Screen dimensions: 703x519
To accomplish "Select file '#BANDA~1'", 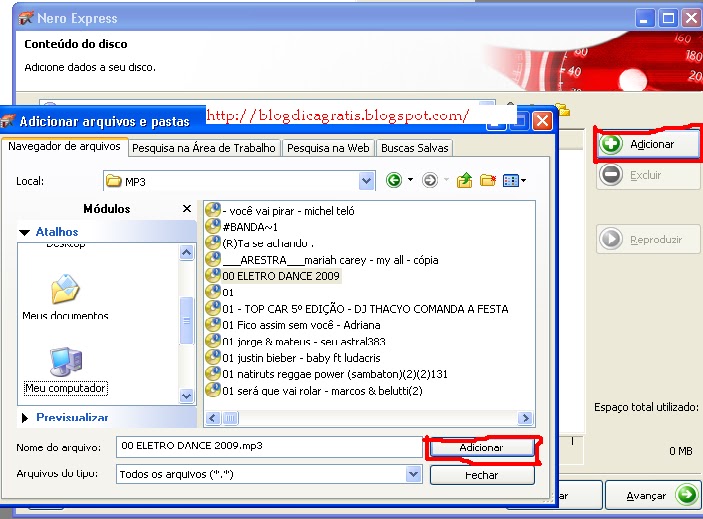I will point(250,227).
